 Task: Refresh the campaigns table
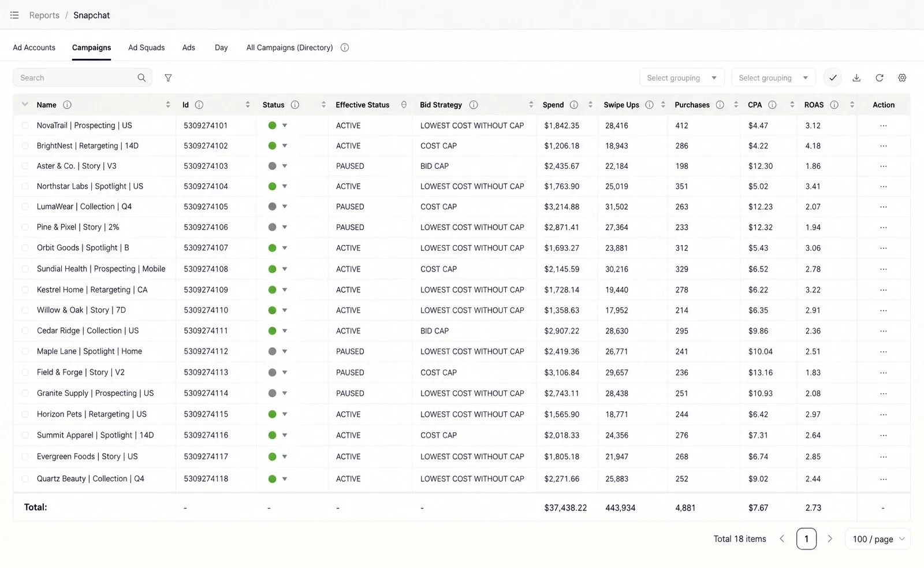point(880,78)
